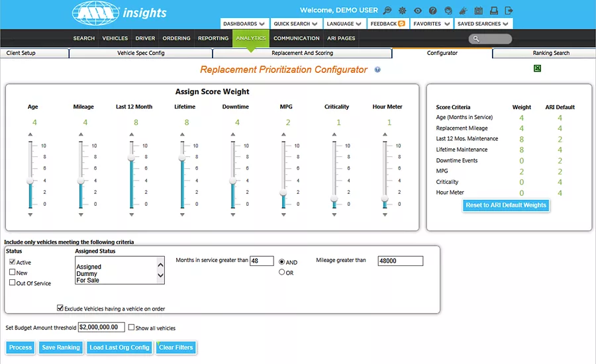Increase Age weight with up arrow
Viewport: 596px width, 364px height.
(x=30, y=134)
